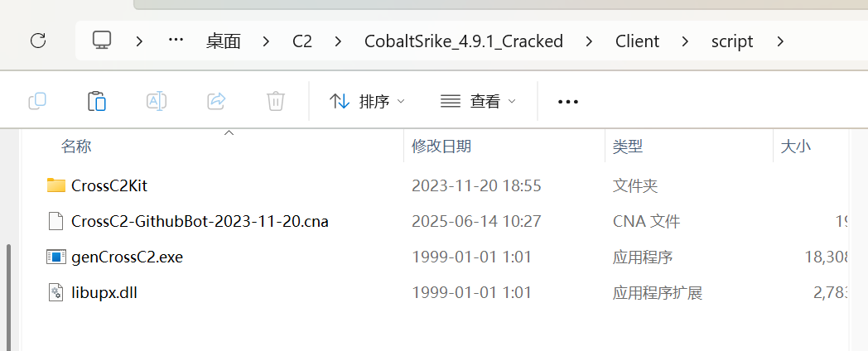Show hidden breadcrumb path via ellipsis
The height and width of the screenshot is (351, 868).
pos(176,40)
